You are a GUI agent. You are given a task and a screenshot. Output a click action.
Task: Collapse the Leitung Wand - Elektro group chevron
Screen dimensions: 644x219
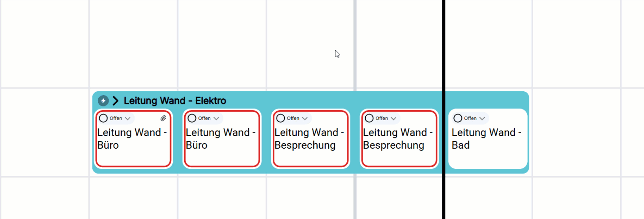click(x=115, y=101)
